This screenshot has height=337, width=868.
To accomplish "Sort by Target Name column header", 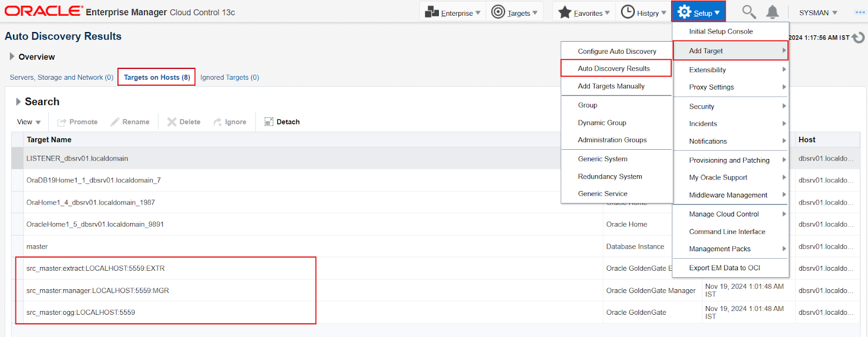I will [49, 139].
